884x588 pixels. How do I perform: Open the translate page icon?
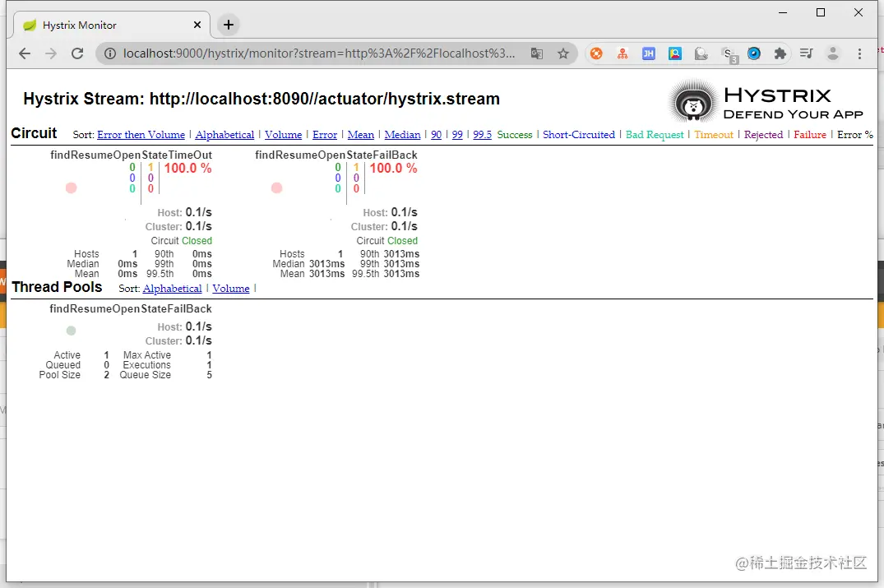pyautogui.click(x=537, y=53)
